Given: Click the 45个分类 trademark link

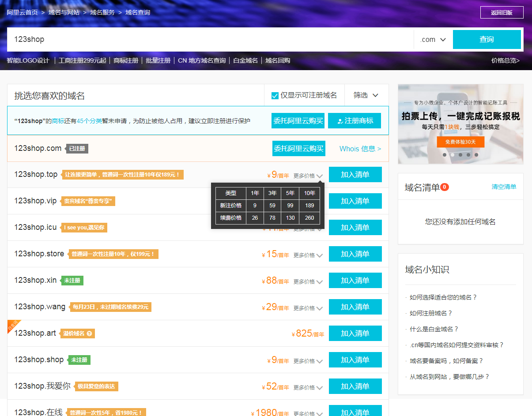Looking at the screenshot, I should coord(89,120).
